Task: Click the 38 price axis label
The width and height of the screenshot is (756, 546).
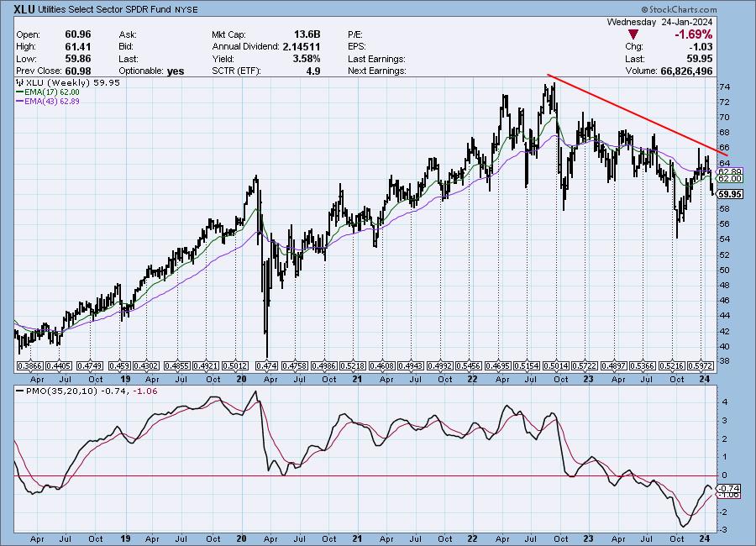Action: point(724,361)
